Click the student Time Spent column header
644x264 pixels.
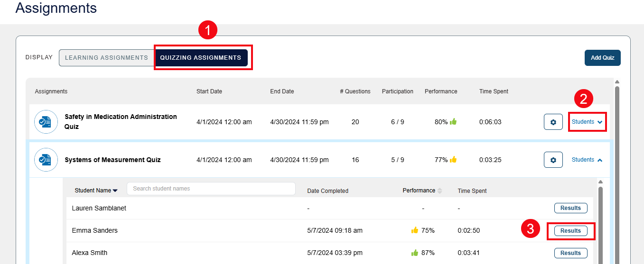472,191
